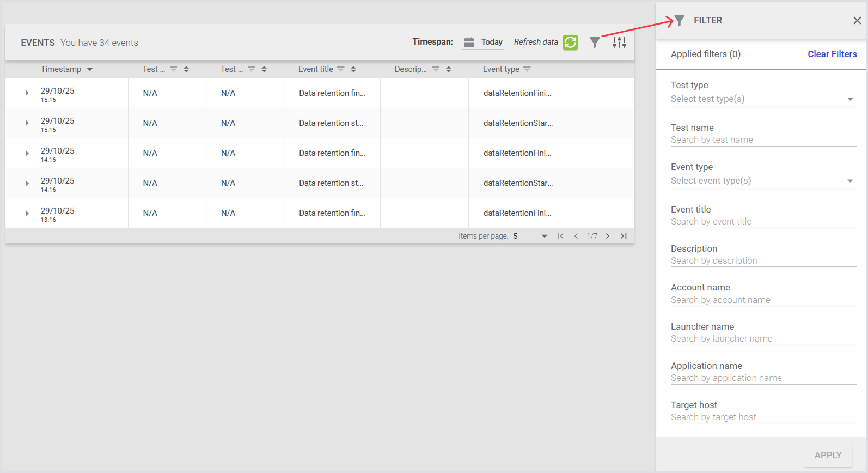
Task: Click the green Refresh data icon
Action: point(570,43)
